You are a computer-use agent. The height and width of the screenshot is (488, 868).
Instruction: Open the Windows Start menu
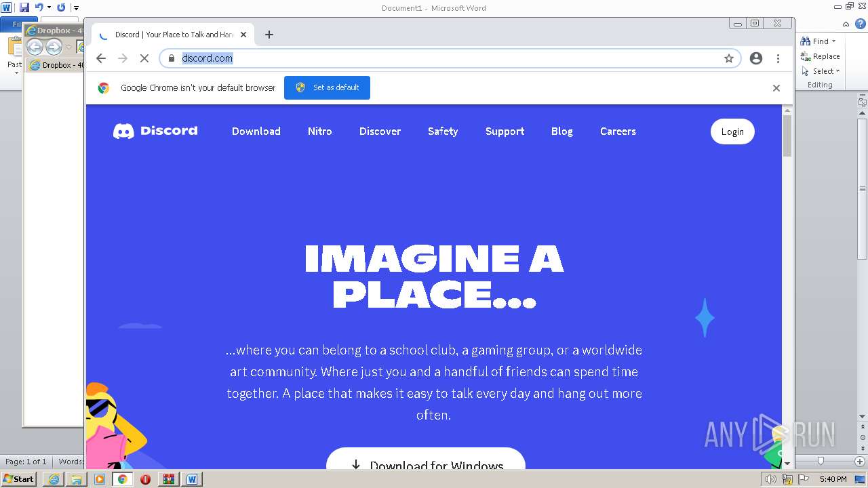[18, 479]
